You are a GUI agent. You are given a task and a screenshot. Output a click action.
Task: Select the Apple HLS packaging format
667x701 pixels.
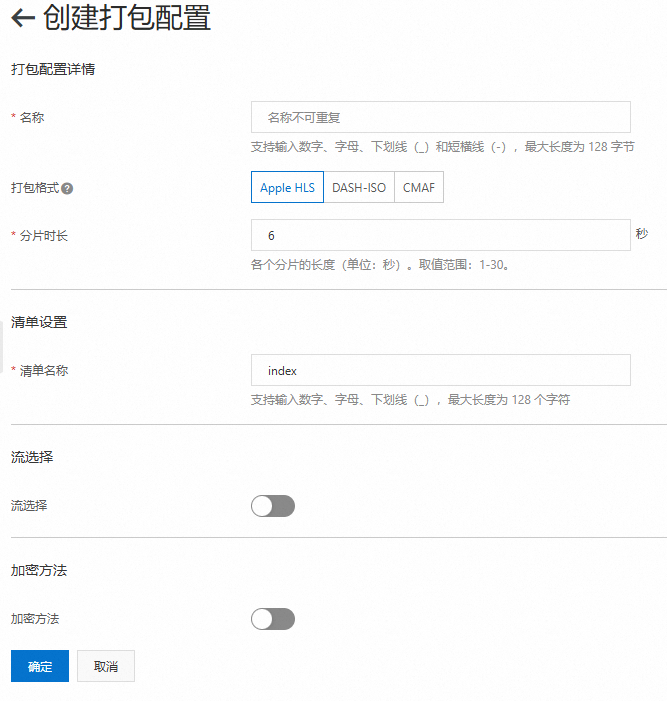(287, 187)
